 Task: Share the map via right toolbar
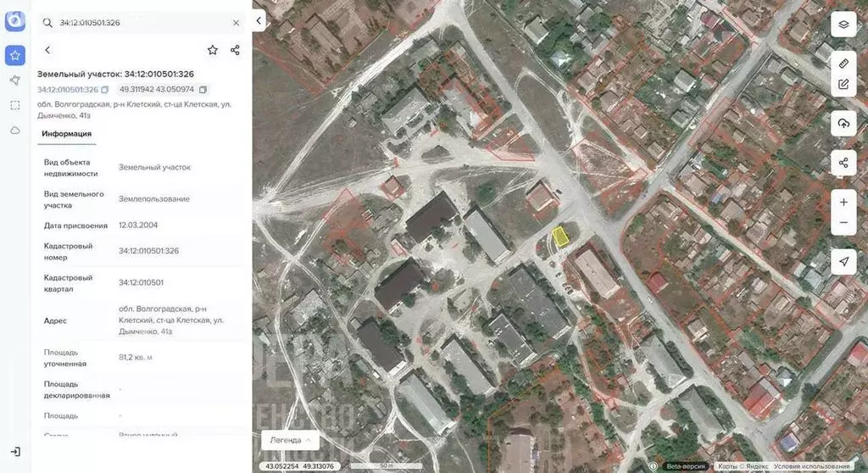pos(843,163)
